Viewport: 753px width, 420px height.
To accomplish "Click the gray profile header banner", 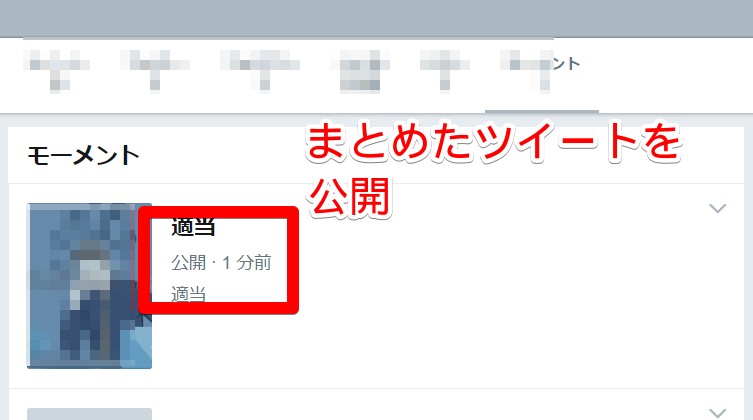I will coord(376,18).
